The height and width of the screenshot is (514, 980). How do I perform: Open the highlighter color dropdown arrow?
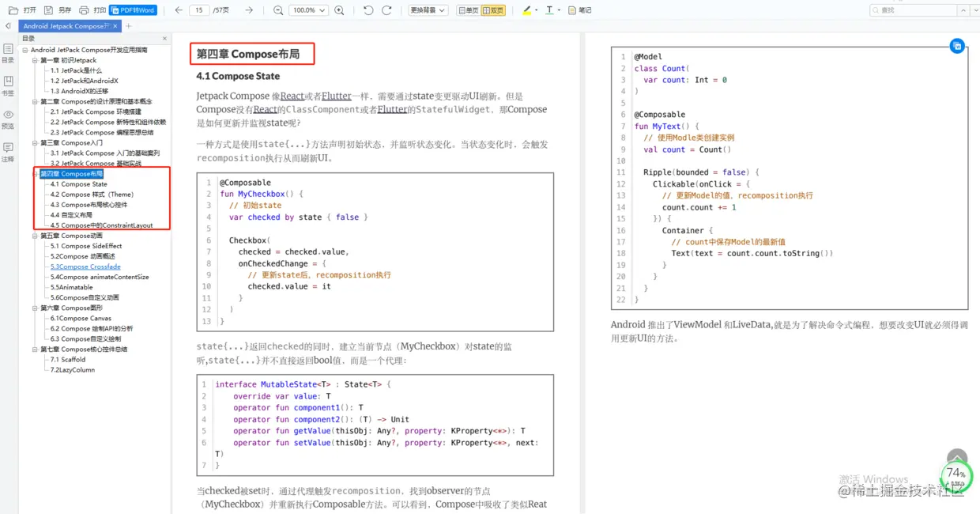tap(537, 10)
